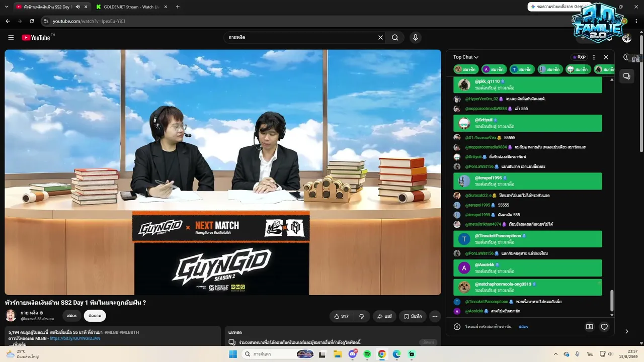
Task: Send a heart reaction in chat
Action: point(604,327)
